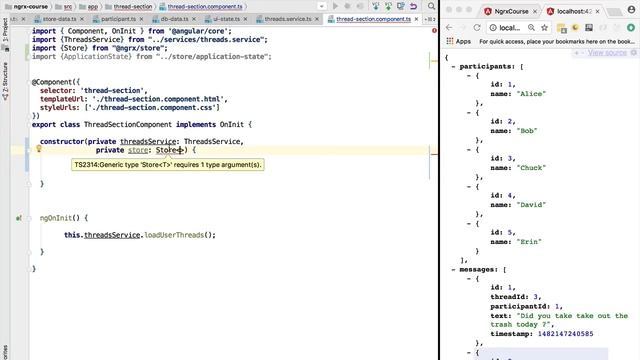This screenshot has height=360, width=640.
Task: Close the participant.ts tab
Action: click(141, 19)
